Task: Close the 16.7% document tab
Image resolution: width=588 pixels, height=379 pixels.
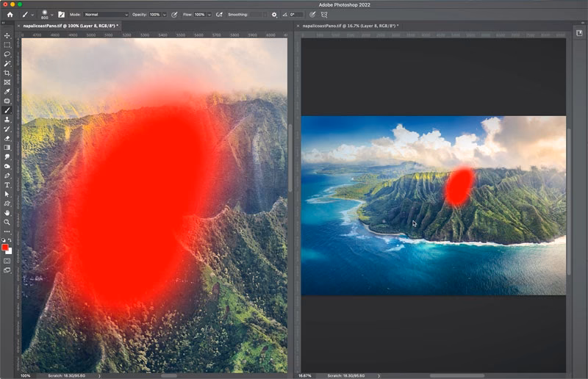Action: [x=298, y=26]
